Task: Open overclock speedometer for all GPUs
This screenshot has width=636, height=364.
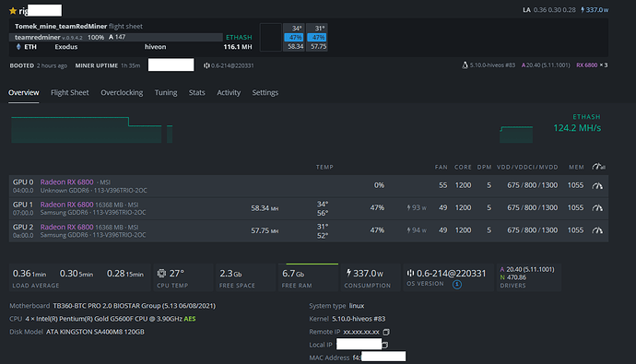Action: click(598, 167)
